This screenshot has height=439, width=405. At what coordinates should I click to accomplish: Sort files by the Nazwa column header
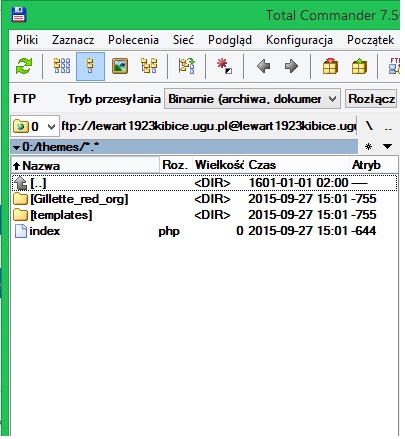coord(85,165)
